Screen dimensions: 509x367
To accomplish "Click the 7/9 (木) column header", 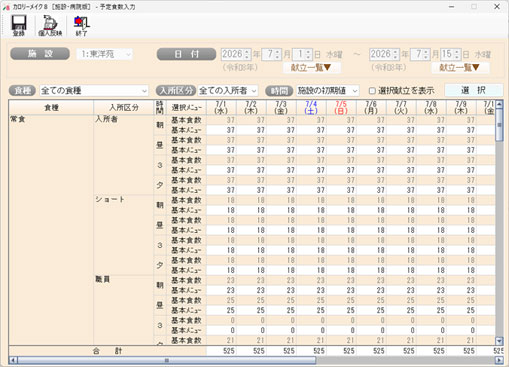I will point(461,107).
